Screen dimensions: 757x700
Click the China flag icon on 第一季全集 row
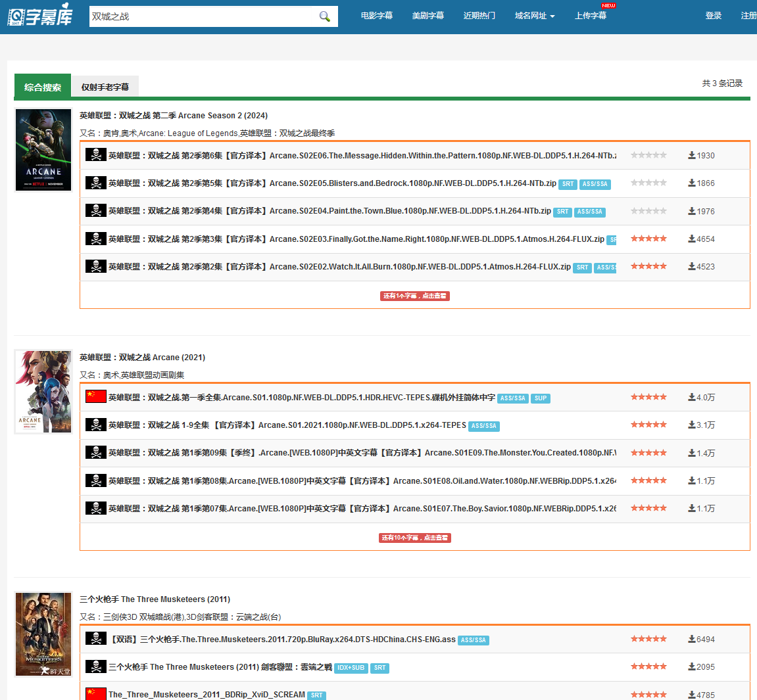click(96, 396)
